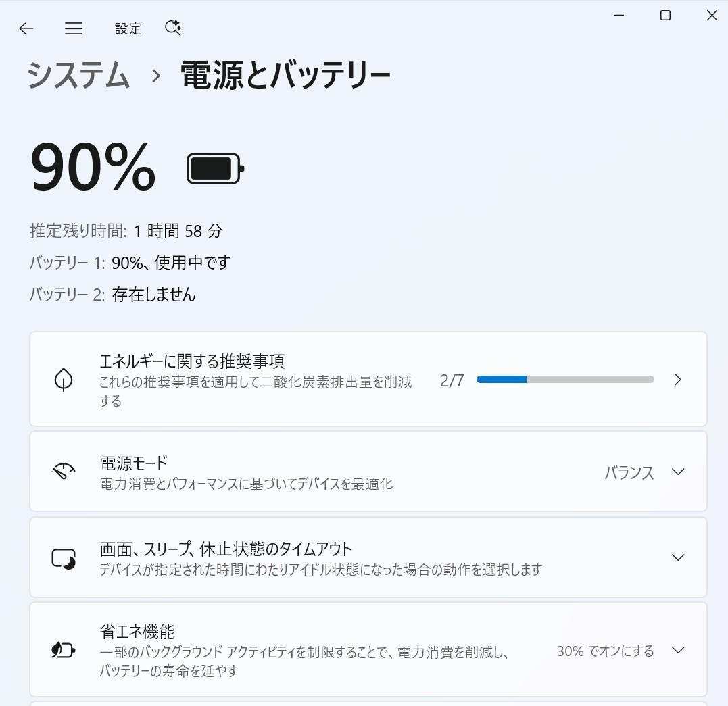The image size is (728, 706).
Task: Expand the 電源モード options chevron
Action: 677,472
